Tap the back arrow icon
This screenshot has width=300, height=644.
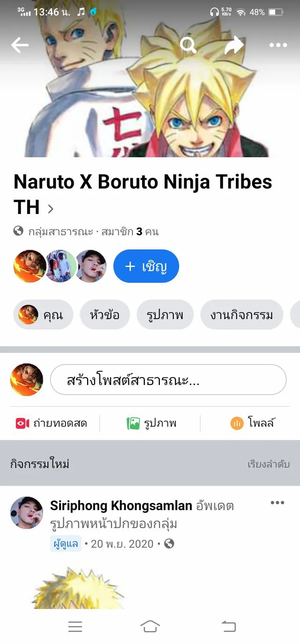tap(20, 45)
